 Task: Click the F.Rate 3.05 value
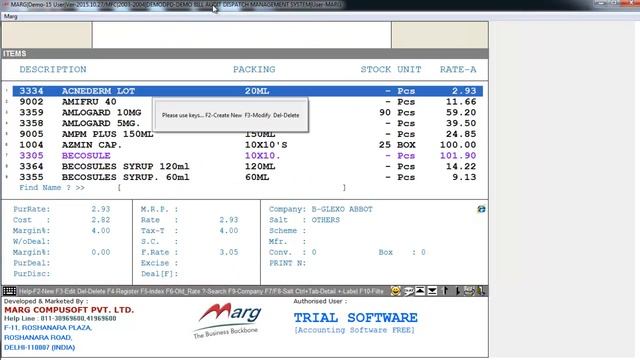[229, 252]
